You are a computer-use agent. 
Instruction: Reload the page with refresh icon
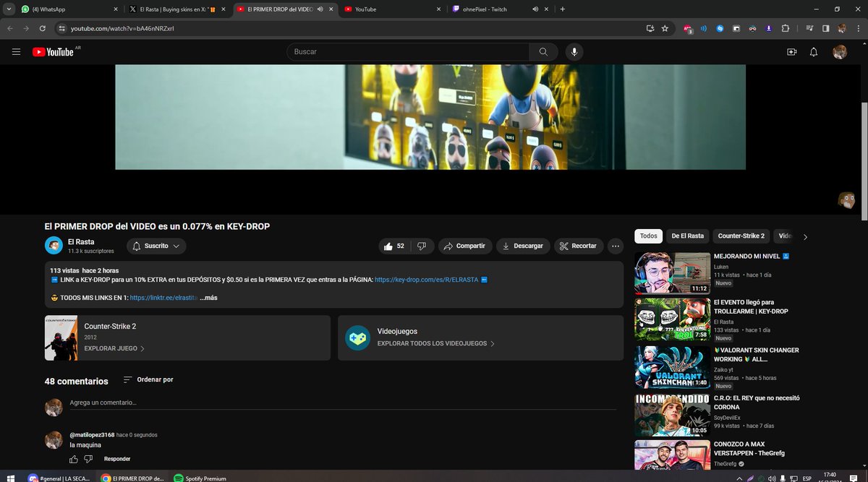coord(43,28)
